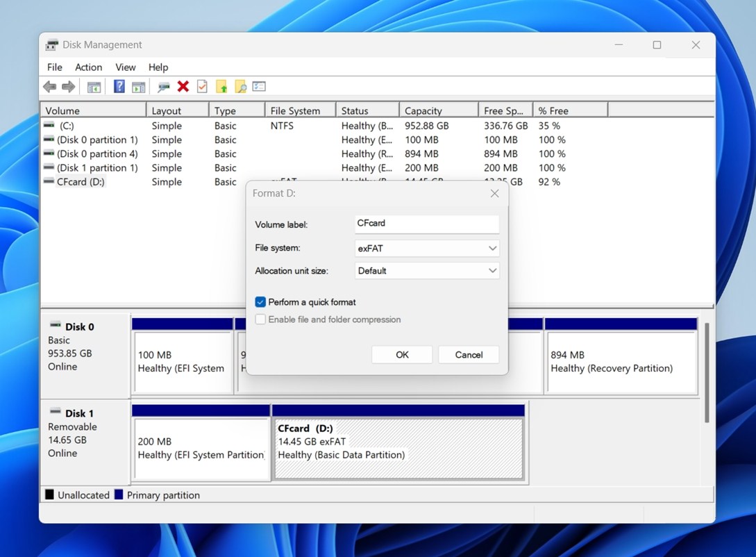Click the Properties checkmark toolbar icon
This screenshot has height=557, width=756.
tap(202, 86)
